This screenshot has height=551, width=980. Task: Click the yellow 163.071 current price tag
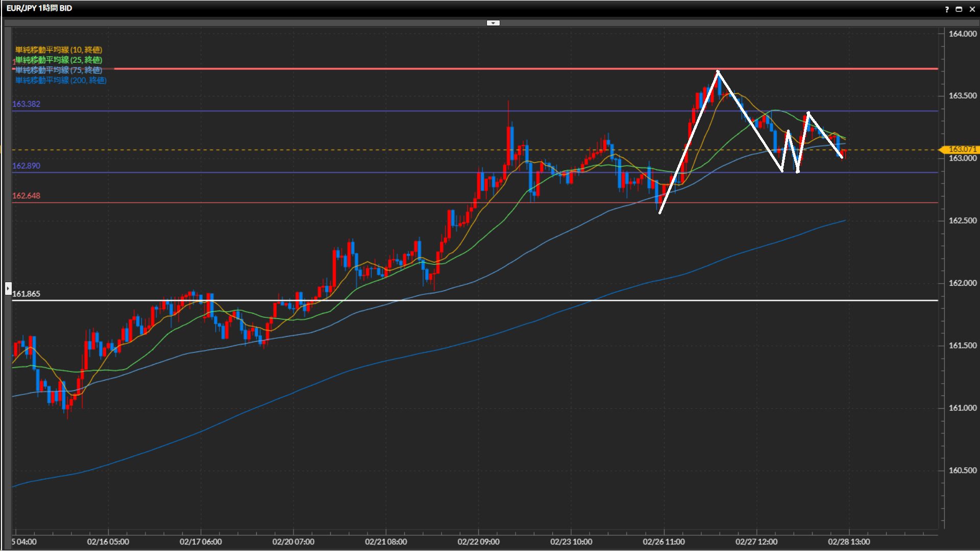pyautogui.click(x=962, y=149)
